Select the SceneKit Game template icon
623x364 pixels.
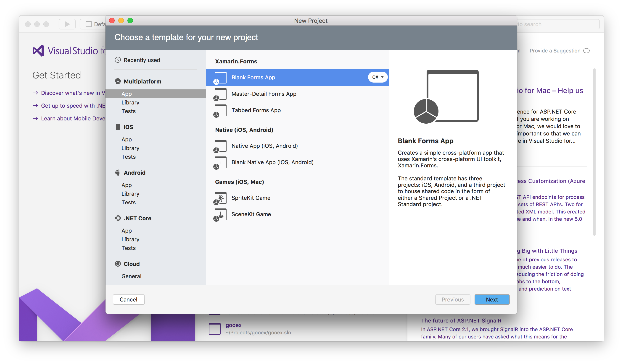220,215
